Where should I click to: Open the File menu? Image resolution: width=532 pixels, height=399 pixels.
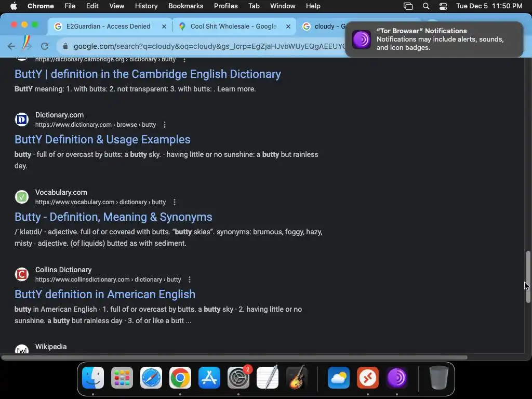[70, 6]
